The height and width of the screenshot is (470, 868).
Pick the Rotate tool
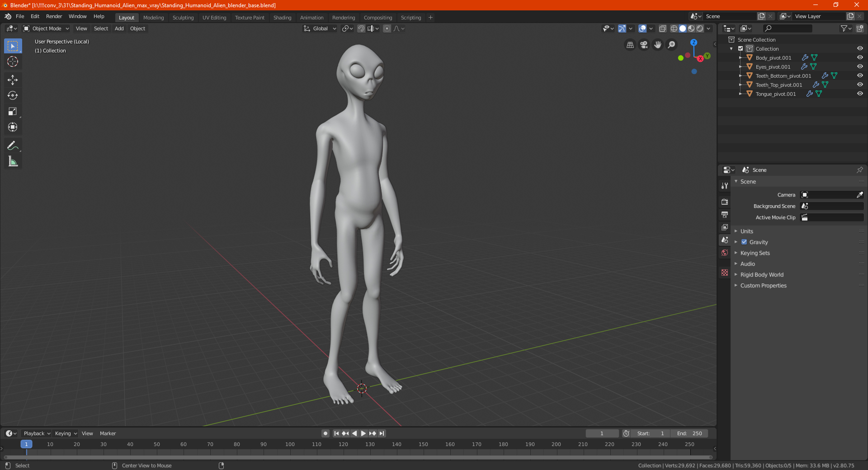pos(13,95)
